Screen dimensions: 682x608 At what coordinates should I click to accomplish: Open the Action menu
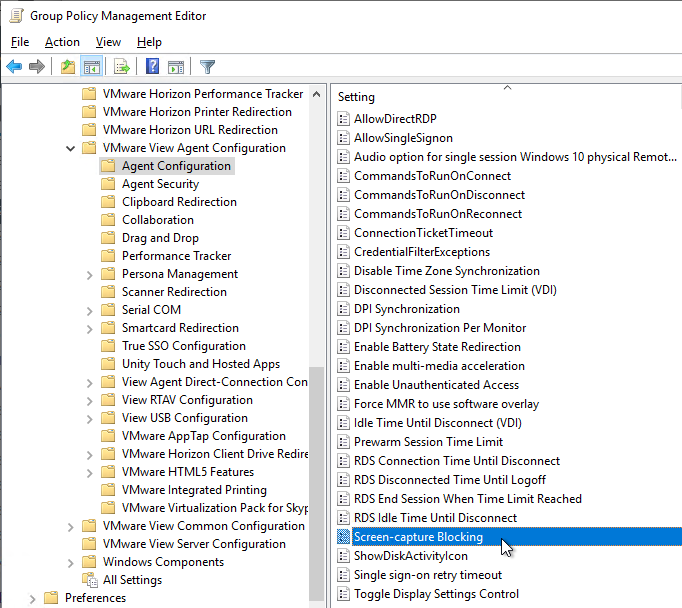pyautogui.click(x=62, y=42)
